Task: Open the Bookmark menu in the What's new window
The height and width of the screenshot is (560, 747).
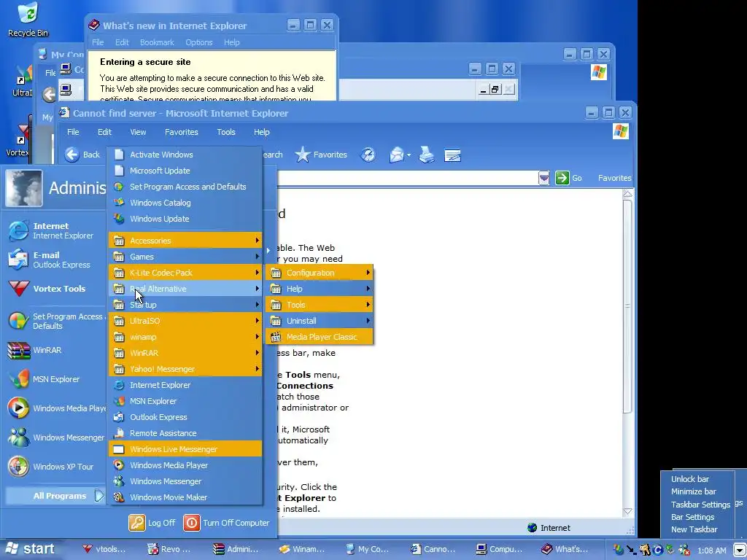Action: (x=157, y=42)
